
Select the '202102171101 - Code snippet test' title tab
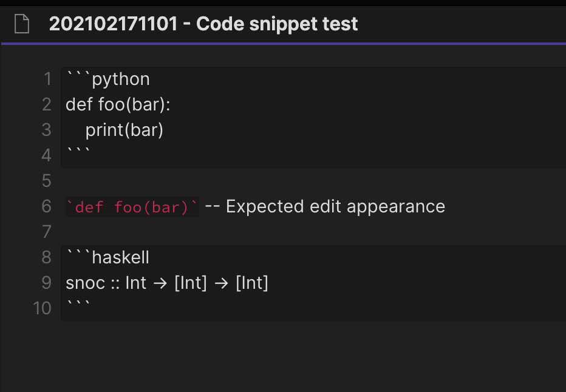[203, 24]
